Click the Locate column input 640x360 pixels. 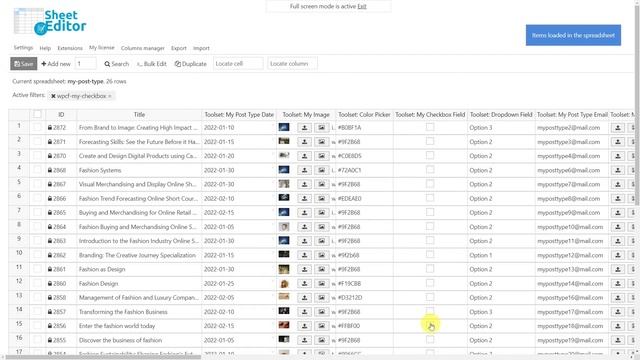292,64
